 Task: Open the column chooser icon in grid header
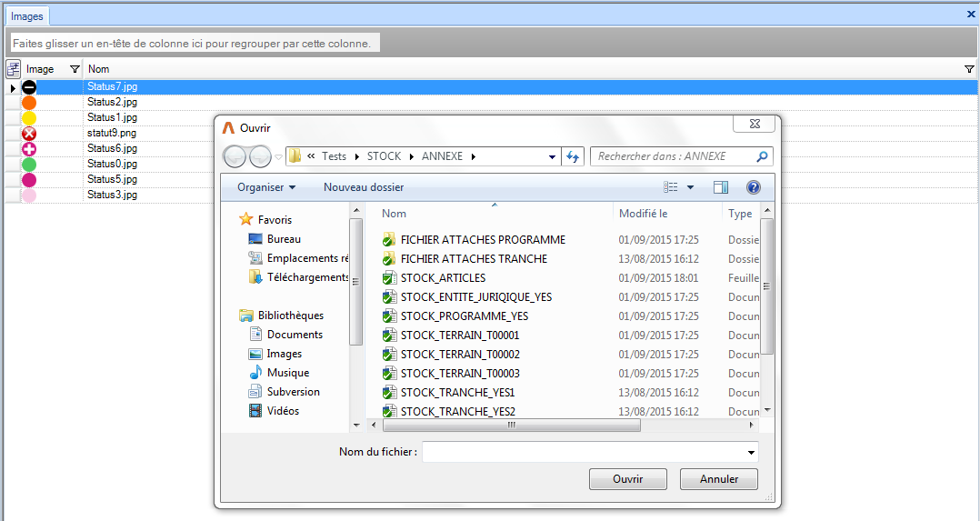click(x=14, y=69)
